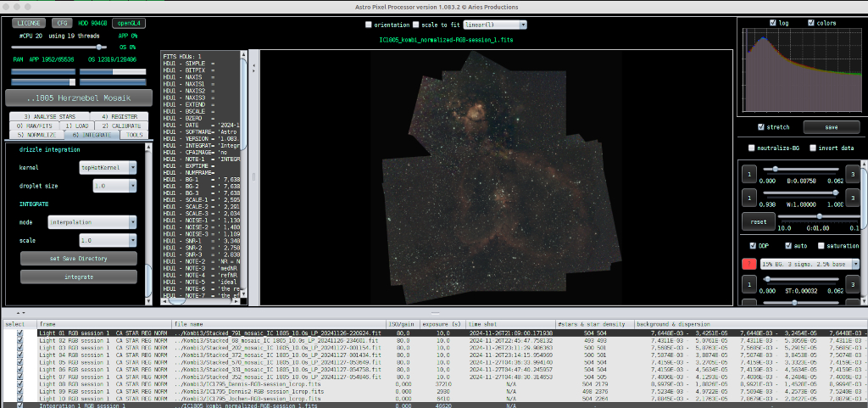868x408 pixels.
Task: Enable the invert data checkbox
Action: click(x=813, y=148)
